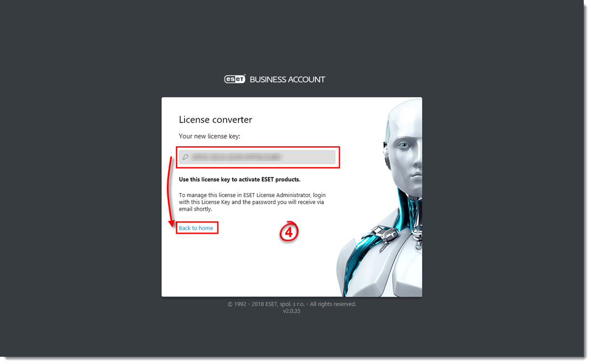Screen dimensions: 591x364
Task: Click the License converter heading
Action: 215,120
